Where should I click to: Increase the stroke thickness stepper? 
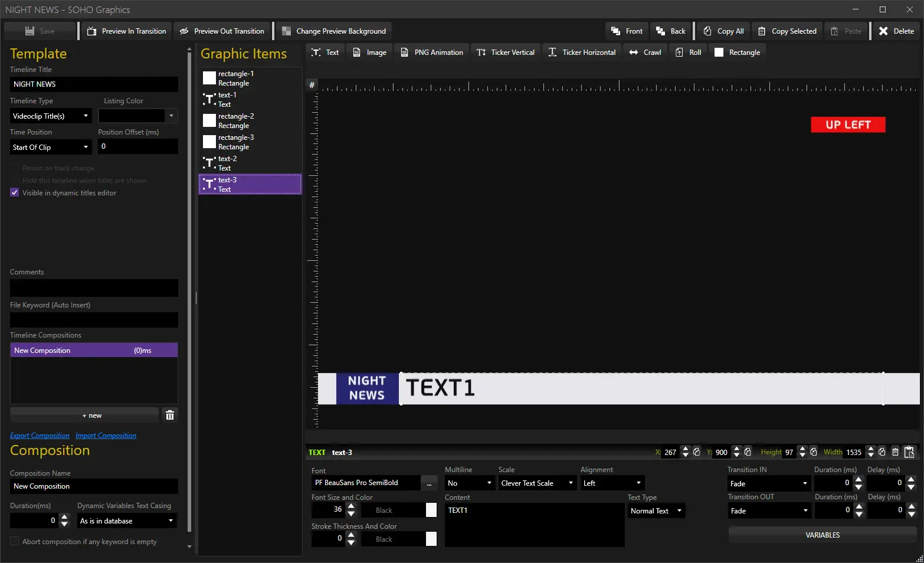click(x=351, y=535)
